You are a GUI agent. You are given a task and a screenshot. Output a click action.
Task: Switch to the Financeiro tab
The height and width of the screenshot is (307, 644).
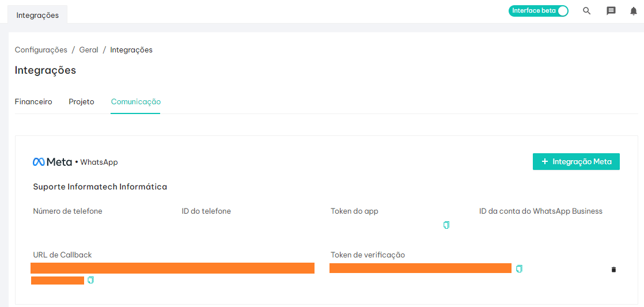(x=33, y=102)
